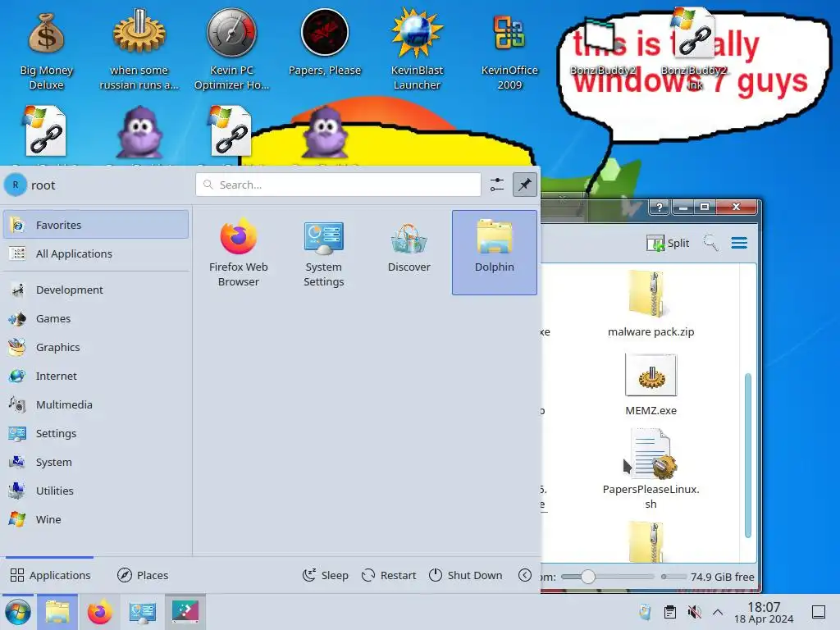Open System Settings taskbar icon
Viewport: 840px width, 630px height.
(143, 612)
